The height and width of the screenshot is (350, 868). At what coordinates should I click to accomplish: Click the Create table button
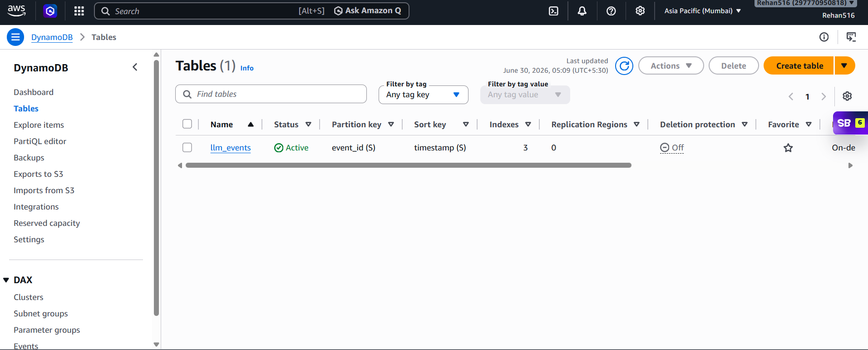coord(799,66)
